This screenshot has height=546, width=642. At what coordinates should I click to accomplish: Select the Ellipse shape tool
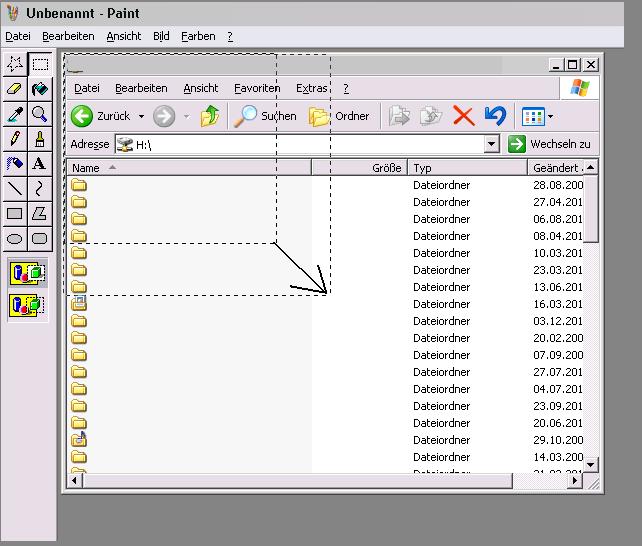(x=15, y=238)
